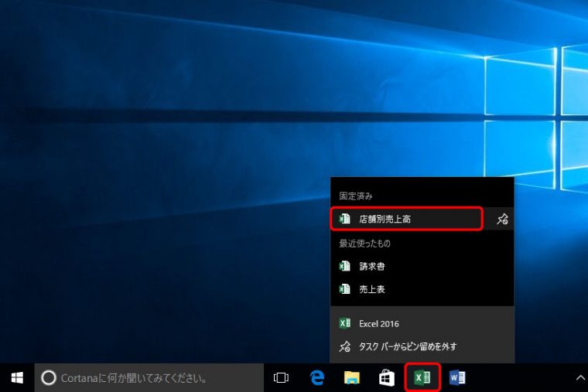Click the Excel file icon beside 売上表
Viewport: 588px width, 392px height.
tap(344, 289)
